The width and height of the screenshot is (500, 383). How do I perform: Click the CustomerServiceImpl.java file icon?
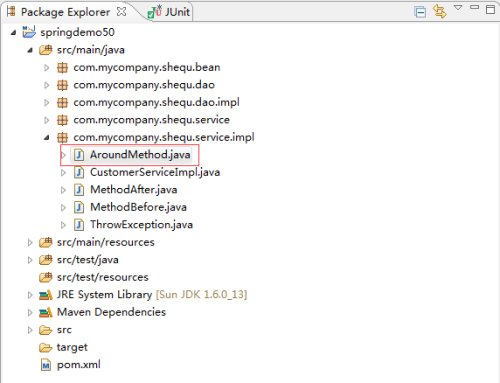point(79,173)
